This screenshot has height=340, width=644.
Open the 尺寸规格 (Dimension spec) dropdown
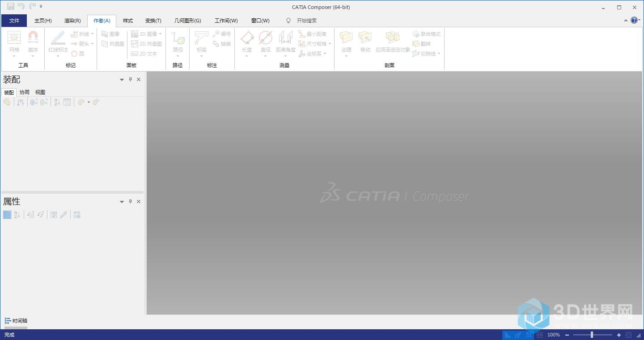pyautogui.click(x=330, y=44)
